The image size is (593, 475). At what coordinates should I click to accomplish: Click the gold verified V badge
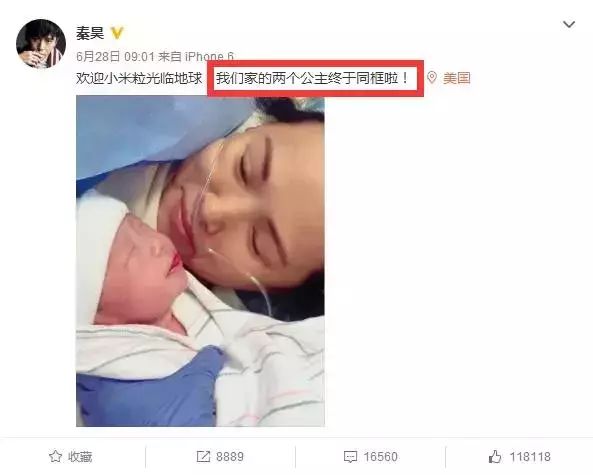[117, 33]
